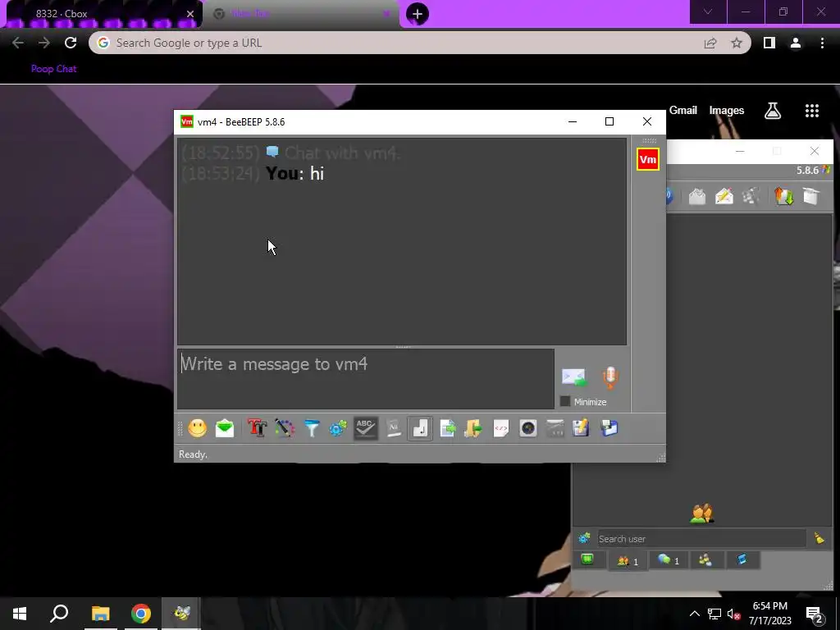The width and height of the screenshot is (840, 630).
Task: Click the white box icon in main toolbar
Action: tap(811, 196)
